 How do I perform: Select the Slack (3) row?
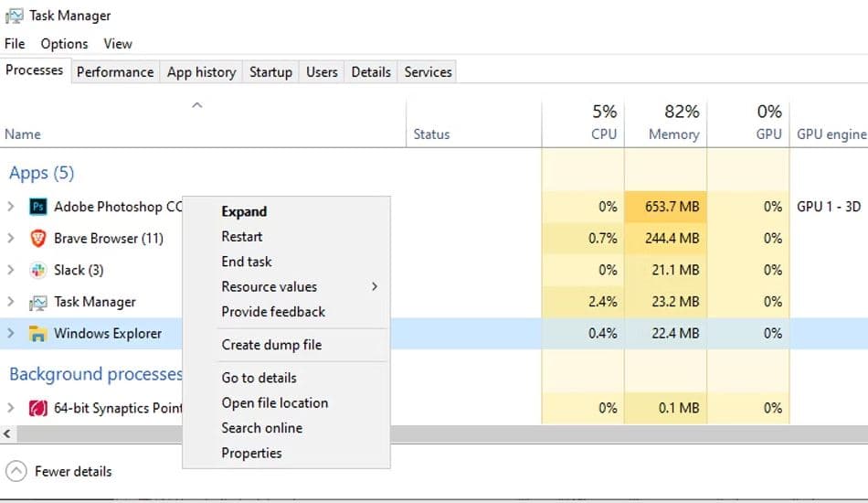click(79, 270)
